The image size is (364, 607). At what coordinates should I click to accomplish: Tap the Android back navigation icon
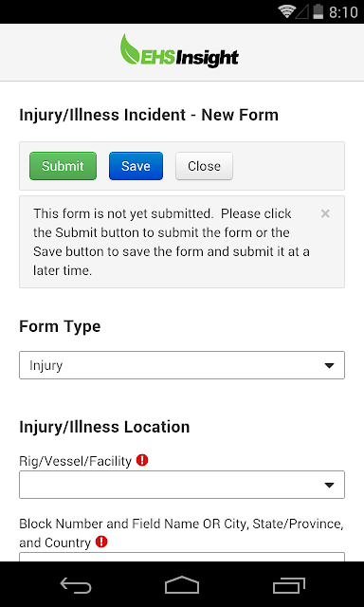76,584
